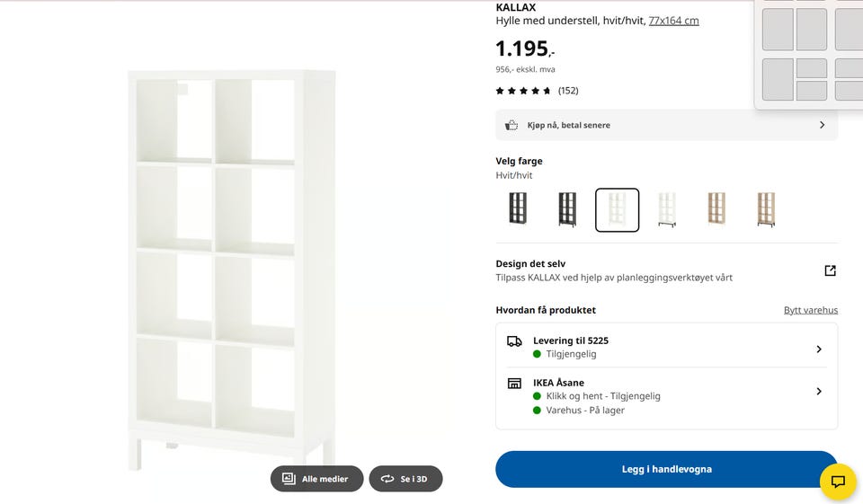Pick the last oak swatch with black underframe
Screen dimensions: 863x504
click(x=766, y=209)
